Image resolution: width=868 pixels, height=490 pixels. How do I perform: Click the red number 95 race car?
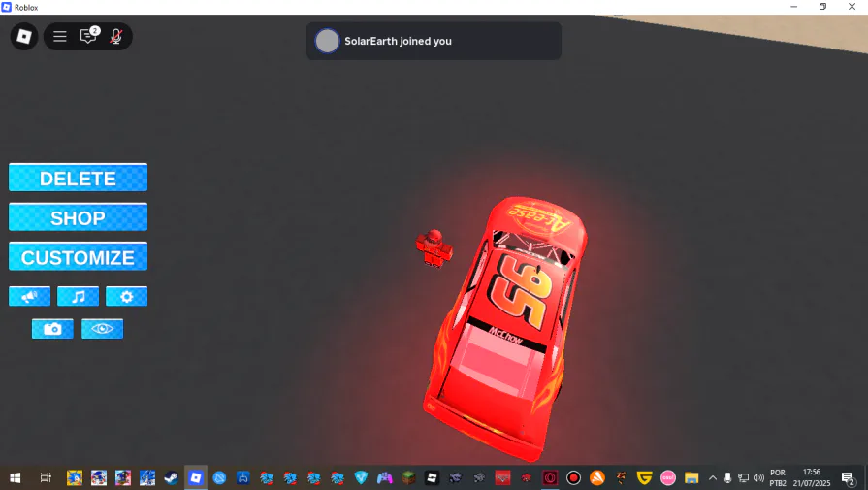point(505,327)
